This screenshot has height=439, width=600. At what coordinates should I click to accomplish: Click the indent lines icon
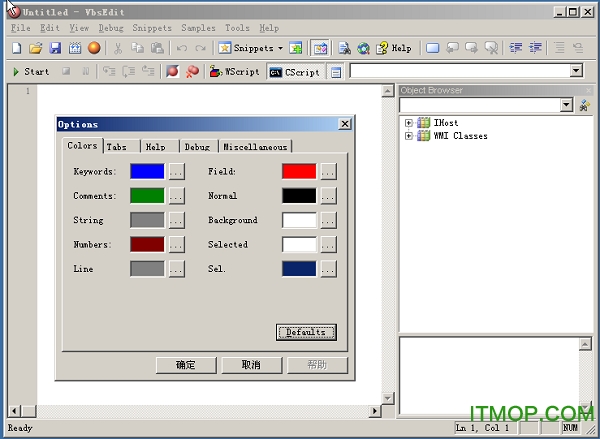(535, 48)
